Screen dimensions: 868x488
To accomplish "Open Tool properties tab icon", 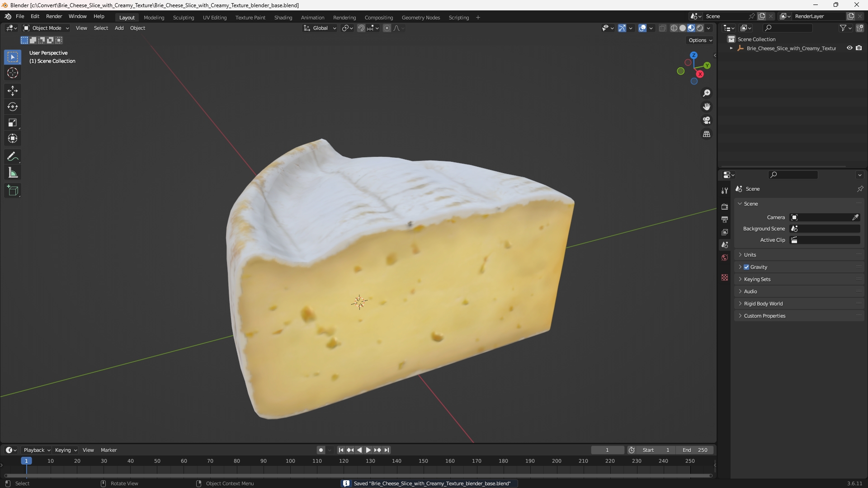I will pyautogui.click(x=725, y=191).
